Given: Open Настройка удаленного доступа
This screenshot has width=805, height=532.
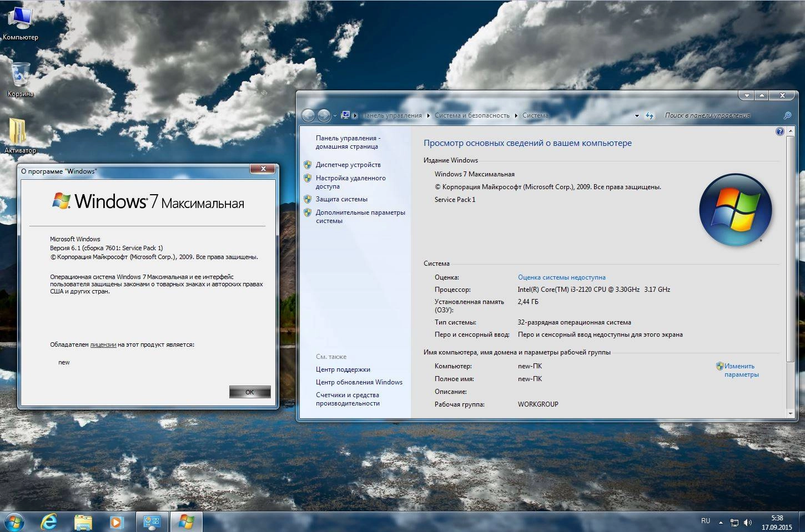Looking at the screenshot, I should pyautogui.click(x=350, y=182).
